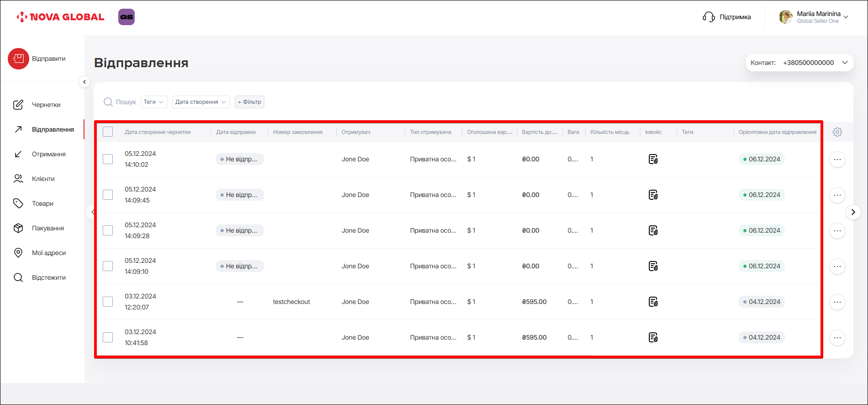Screen dimensions: 868x405
Task: Toggle select-all checkbox in table header
Action: [x=108, y=132]
